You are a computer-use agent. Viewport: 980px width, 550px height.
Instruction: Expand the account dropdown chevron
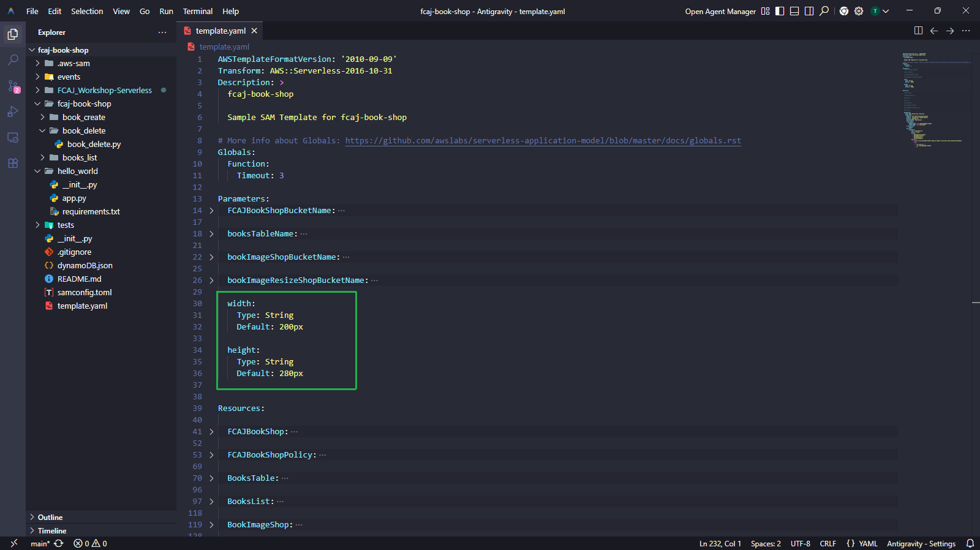(886, 11)
